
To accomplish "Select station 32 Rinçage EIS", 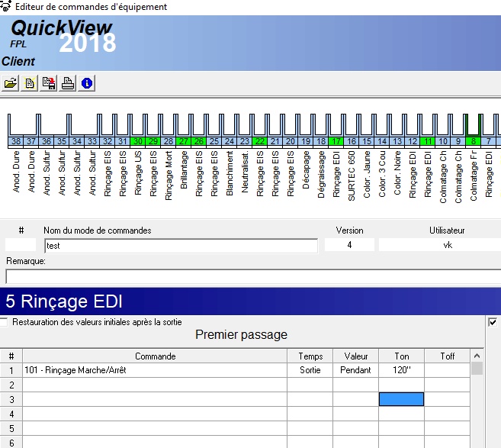I will (x=108, y=141).
